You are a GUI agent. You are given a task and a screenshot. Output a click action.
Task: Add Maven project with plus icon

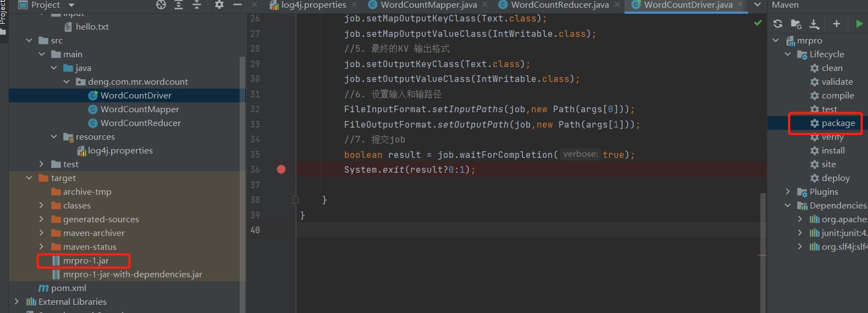pos(837,24)
